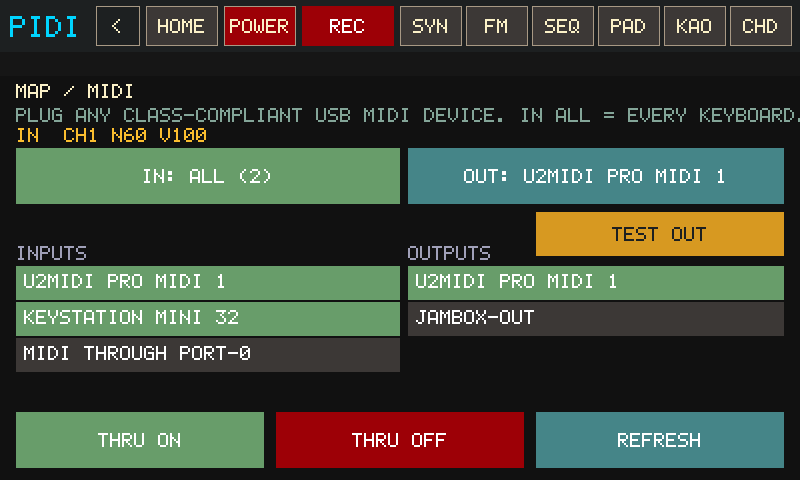
Task: Open the KAO page
Action: coord(694,26)
